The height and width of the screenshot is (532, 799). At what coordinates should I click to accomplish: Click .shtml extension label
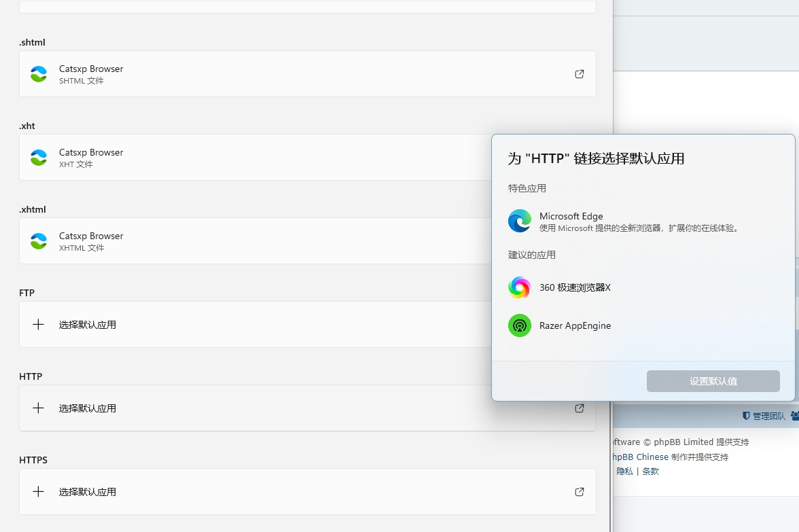[x=32, y=42]
